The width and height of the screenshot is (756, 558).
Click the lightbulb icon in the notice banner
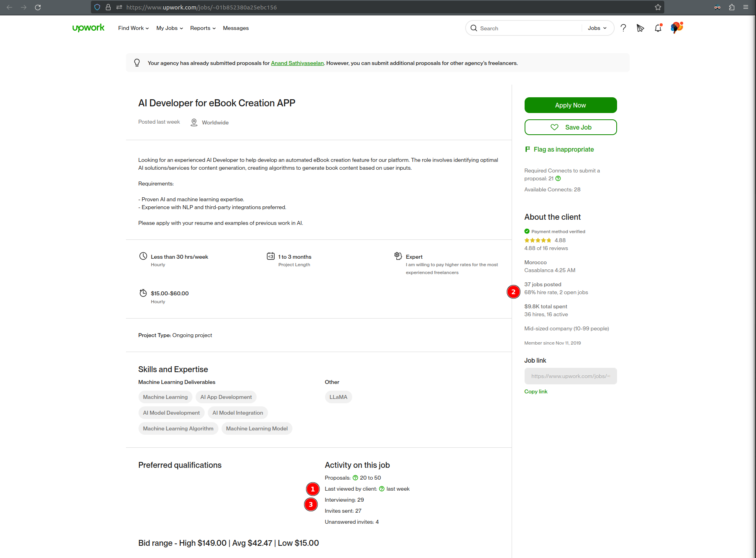point(137,63)
